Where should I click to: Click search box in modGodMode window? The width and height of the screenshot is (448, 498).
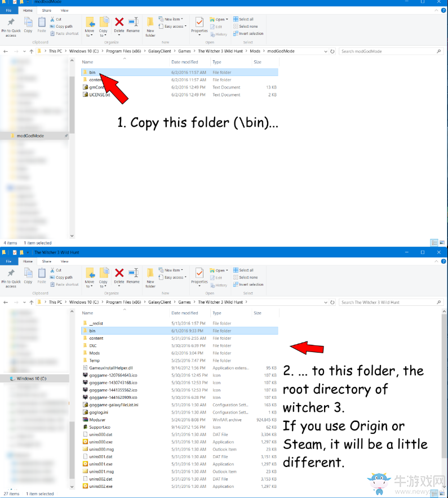[391, 51]
